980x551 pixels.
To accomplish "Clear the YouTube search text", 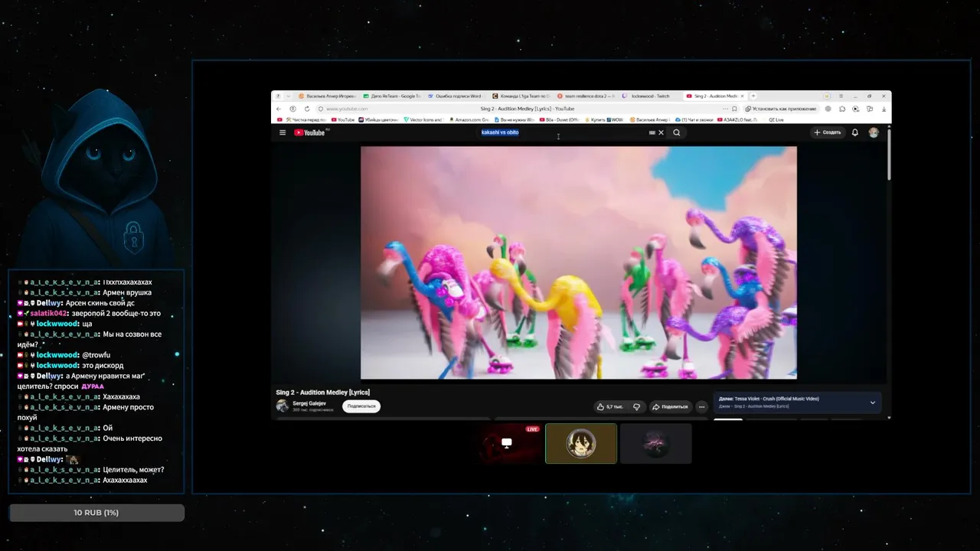I will pyautogui.click(x=661, y=132).
